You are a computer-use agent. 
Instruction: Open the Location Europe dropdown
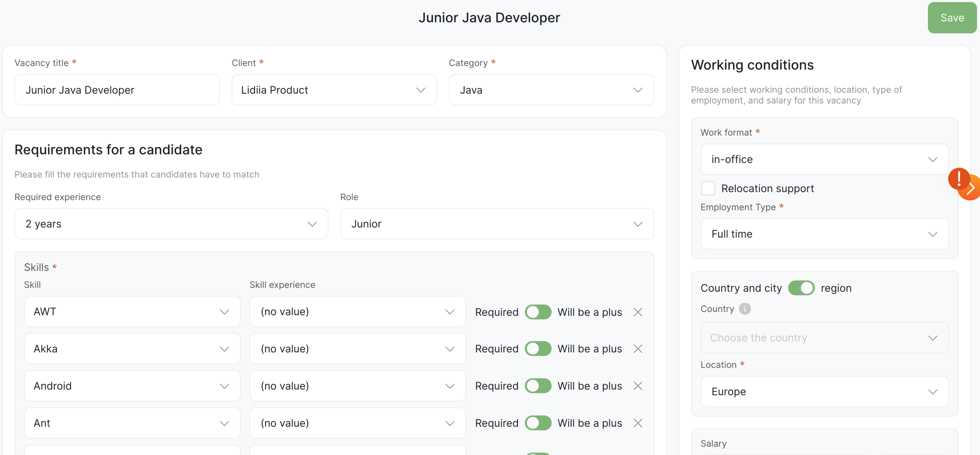(824, 391)
